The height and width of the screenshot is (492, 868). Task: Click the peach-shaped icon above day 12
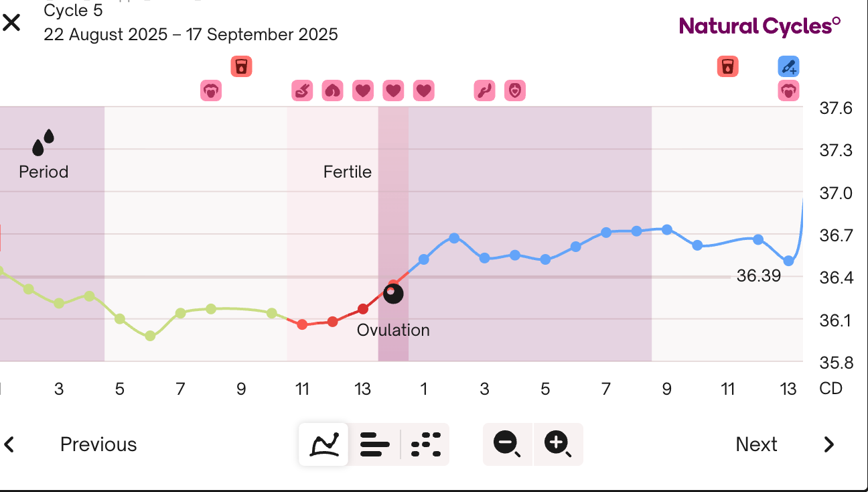(x=332, y=90)
